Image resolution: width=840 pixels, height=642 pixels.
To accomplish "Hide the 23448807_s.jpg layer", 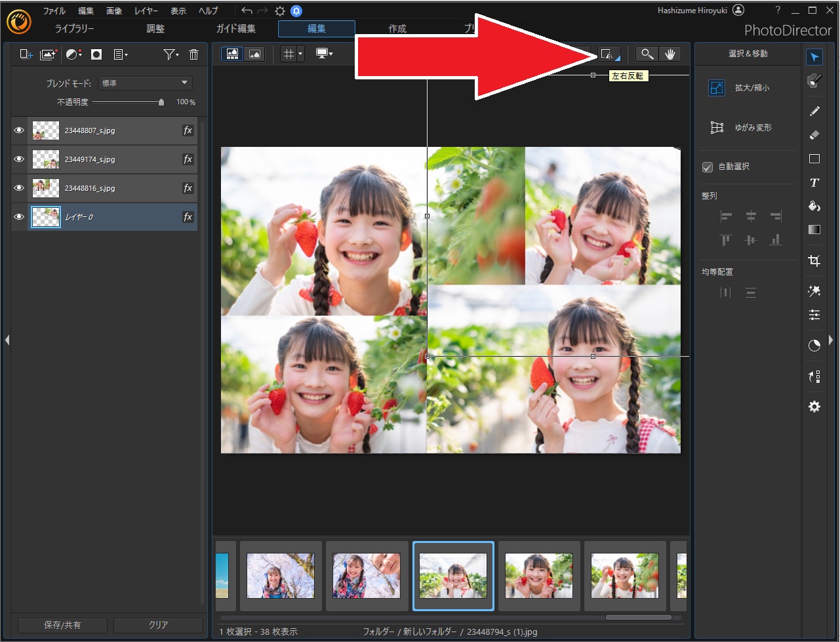I will pyautogui.click(x=19, y=130).
